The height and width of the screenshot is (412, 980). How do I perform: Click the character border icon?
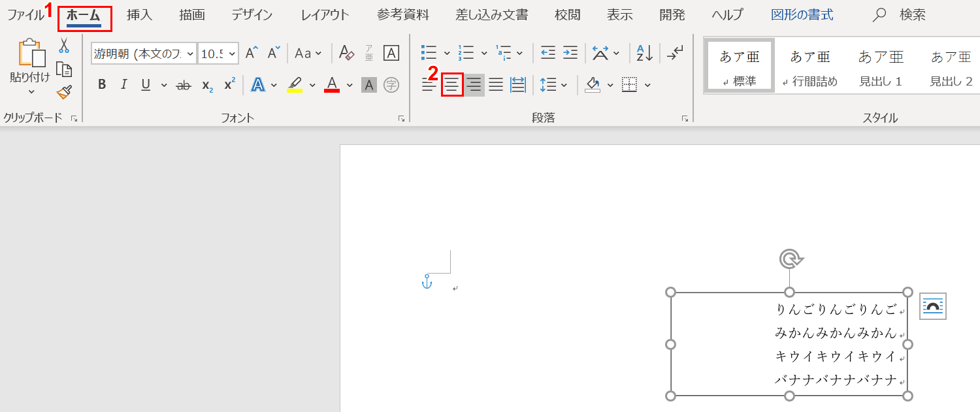pos(391,54)
